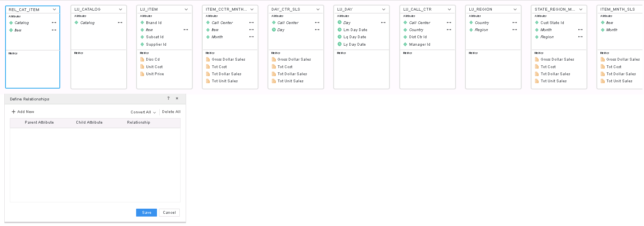Click relationship icon beside Country in LU_REGION
The image size is (644, 226).
[515, 23]
